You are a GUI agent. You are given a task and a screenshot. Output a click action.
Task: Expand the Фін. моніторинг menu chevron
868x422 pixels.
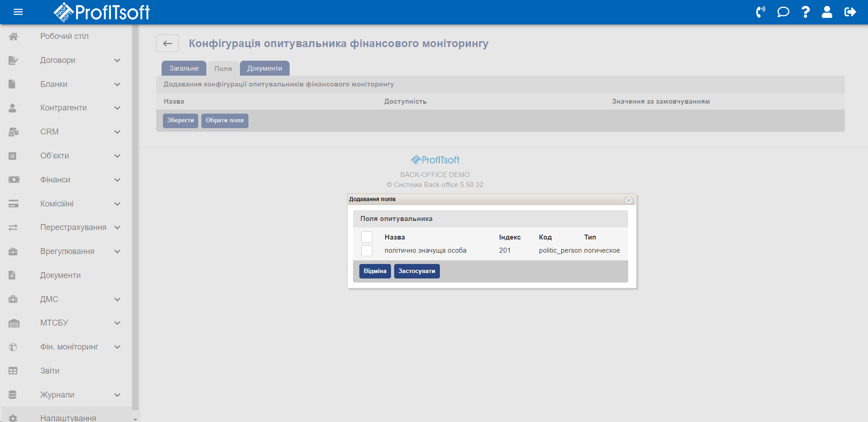(117, 347)
